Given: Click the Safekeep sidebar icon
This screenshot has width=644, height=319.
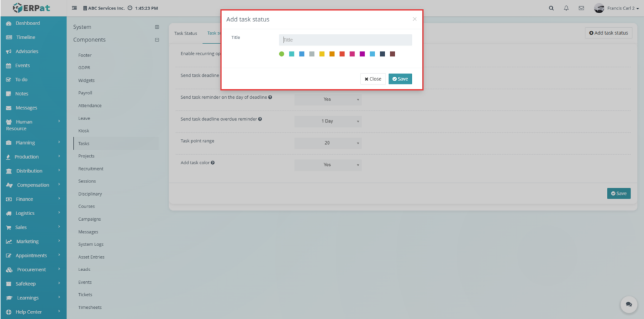Looking at the screenshot, I should tap(9, 284).
